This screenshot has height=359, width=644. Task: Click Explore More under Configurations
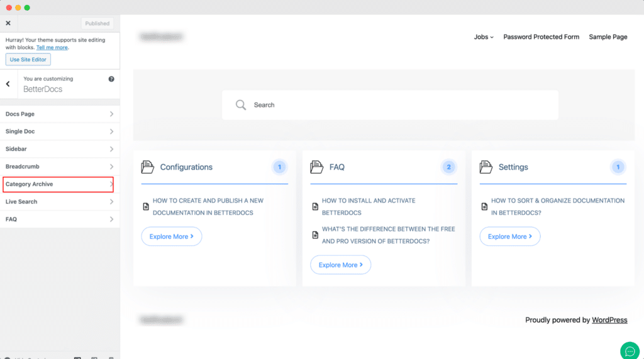[x=171, y=236]
